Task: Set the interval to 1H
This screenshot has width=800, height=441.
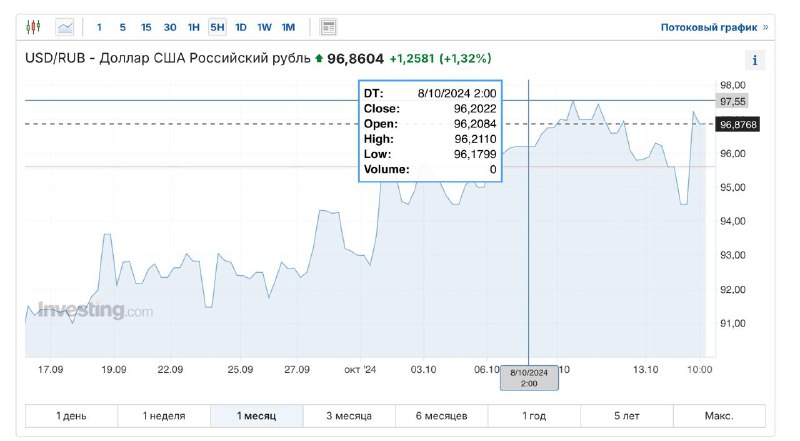Action: pos(194,27)
